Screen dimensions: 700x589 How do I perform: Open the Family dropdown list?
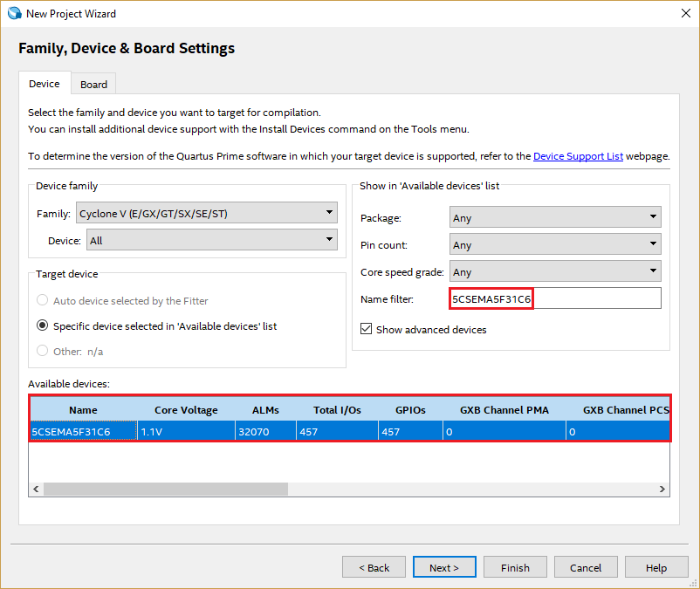point(206,212)
